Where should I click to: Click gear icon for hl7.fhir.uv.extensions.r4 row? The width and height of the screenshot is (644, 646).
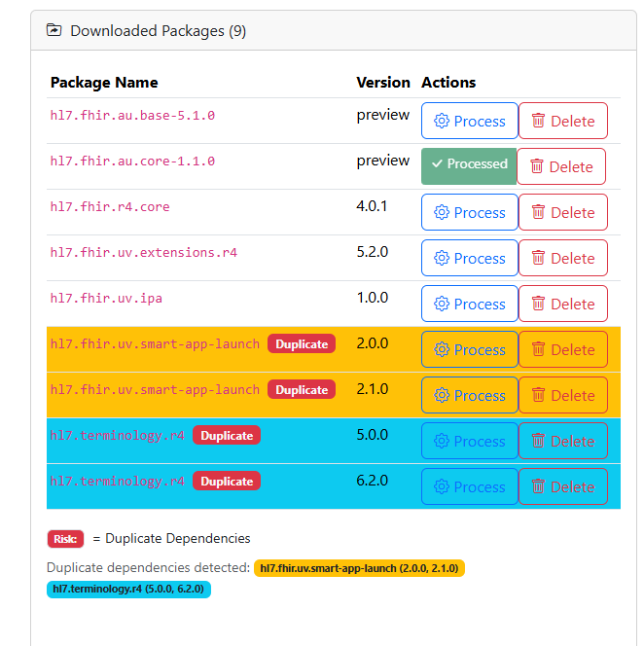tap(442, 258)
